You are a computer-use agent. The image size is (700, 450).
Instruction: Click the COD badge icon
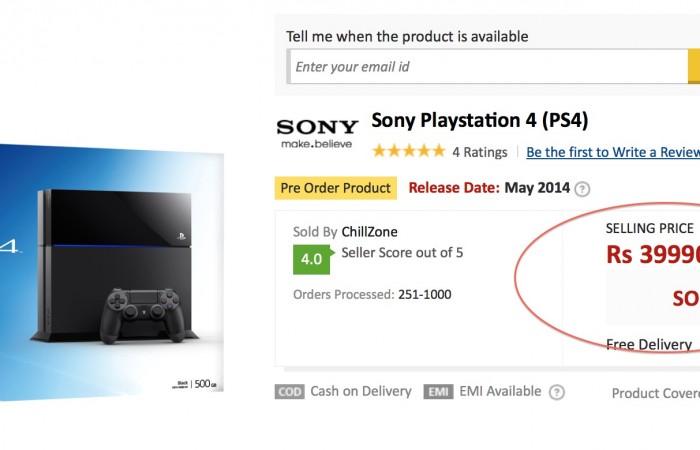pos(289,392)
